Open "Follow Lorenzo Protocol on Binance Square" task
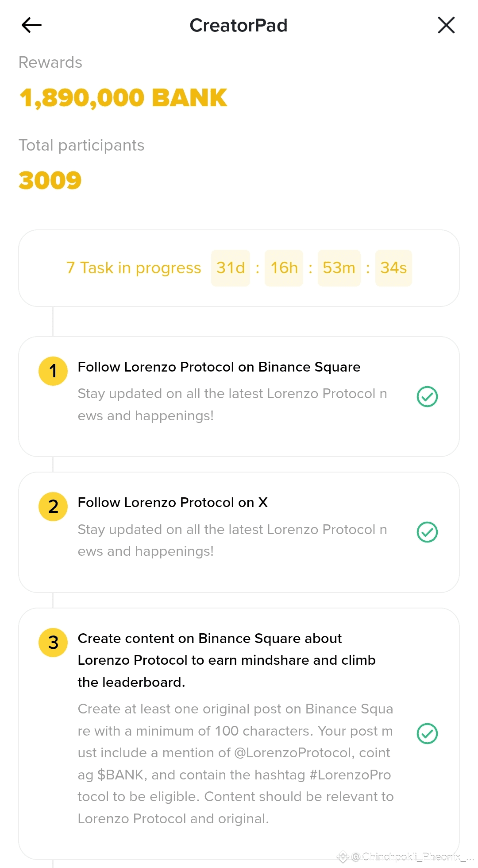 pos(219,367)
